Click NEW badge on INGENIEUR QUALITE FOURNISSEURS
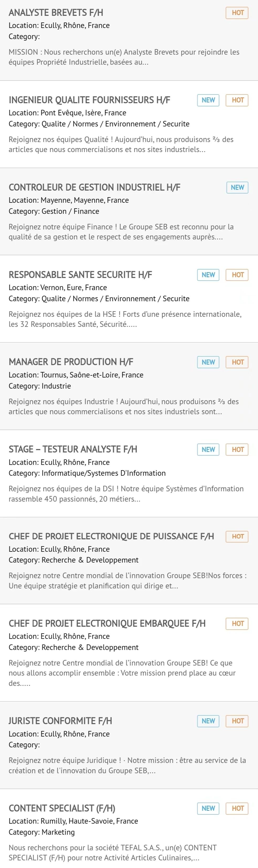This screenshot has height=868, width=258. [x=208, y=100]
